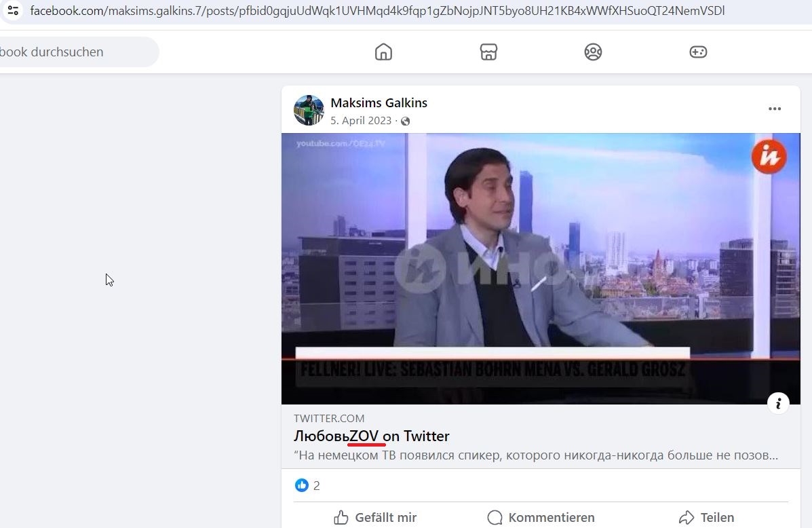This screenshot has height=528, width=812.
Task: Open the TWITTER.COM source link
Action: pyautogui.click(x=329, y=418)
